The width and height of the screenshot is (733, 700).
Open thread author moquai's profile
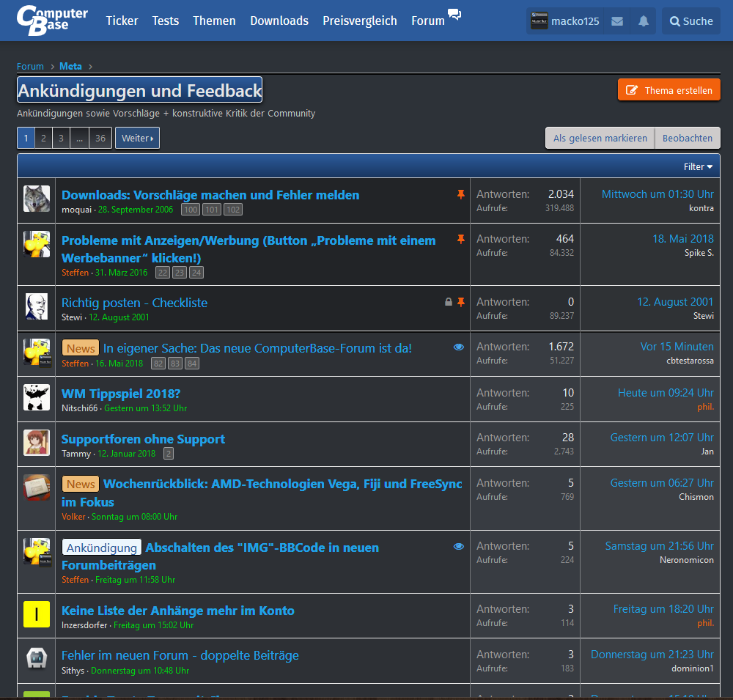pyautogui.click(x=76, y=210)
